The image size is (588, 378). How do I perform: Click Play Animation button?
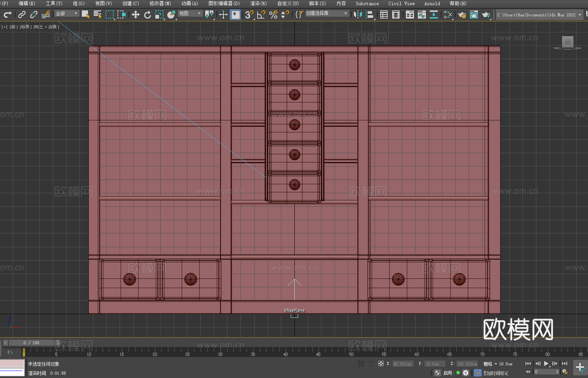point(546,364)
